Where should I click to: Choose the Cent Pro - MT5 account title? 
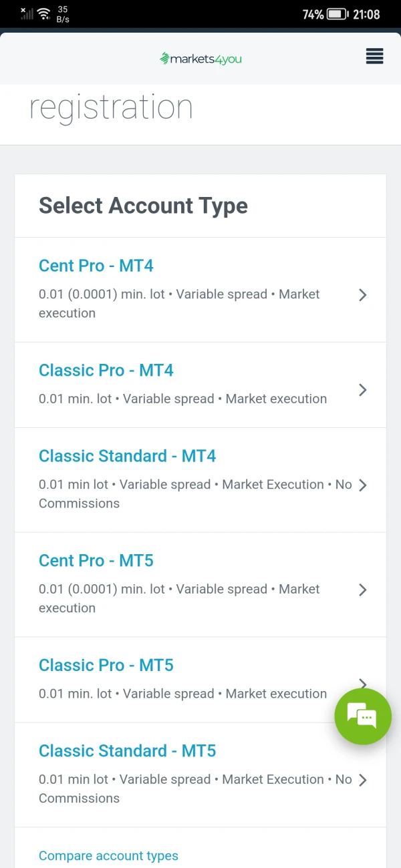point(96,561)
